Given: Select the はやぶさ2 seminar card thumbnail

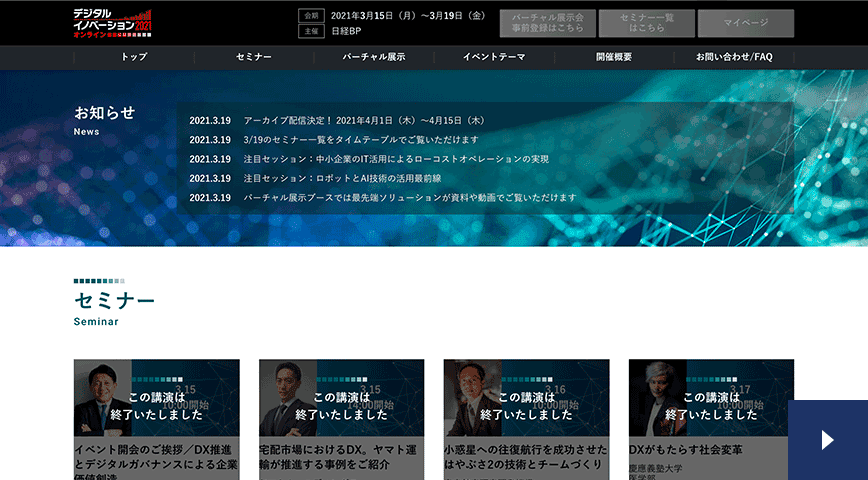Looking at the screenshot, I should click(x=526, y=397).
